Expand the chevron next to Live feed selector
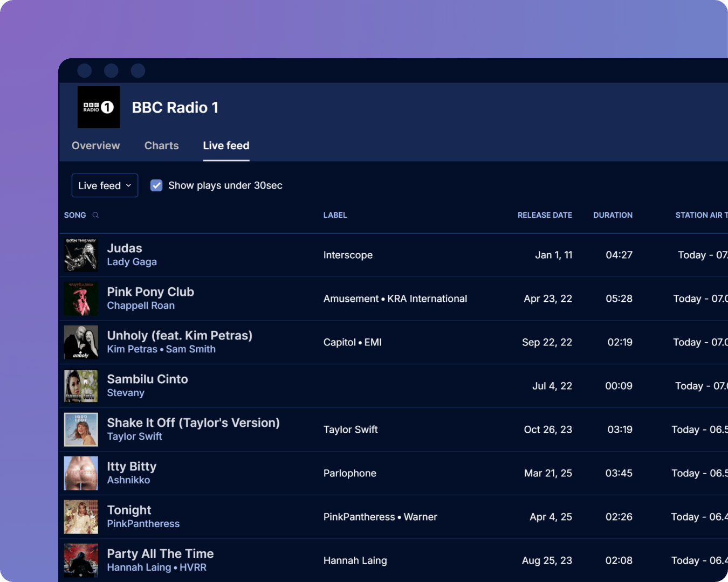This screenshot has height=582, width=728. pos(128,185)
